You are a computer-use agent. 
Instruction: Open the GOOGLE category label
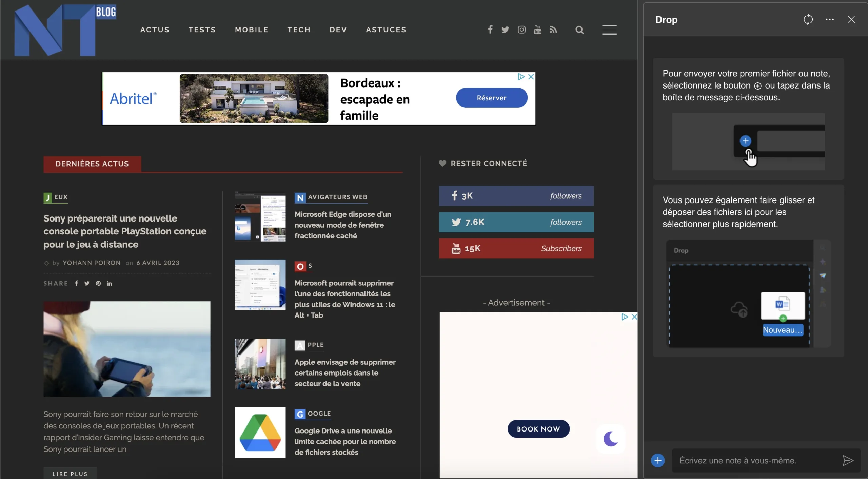point(313,414)
